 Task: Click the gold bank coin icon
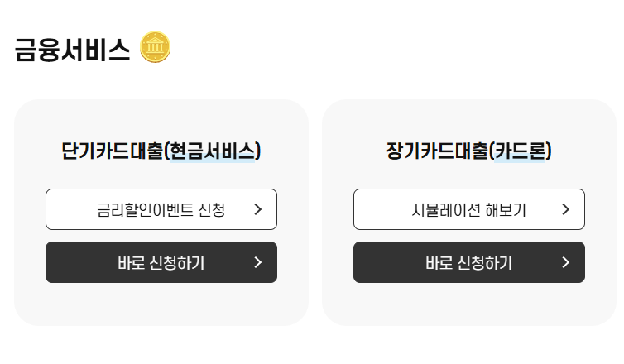(x=156, y=47)
